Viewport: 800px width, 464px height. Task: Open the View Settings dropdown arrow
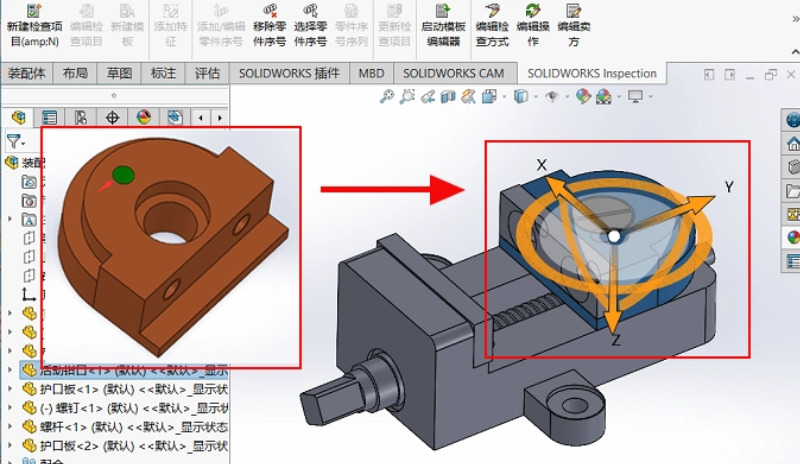pos(651,96)
